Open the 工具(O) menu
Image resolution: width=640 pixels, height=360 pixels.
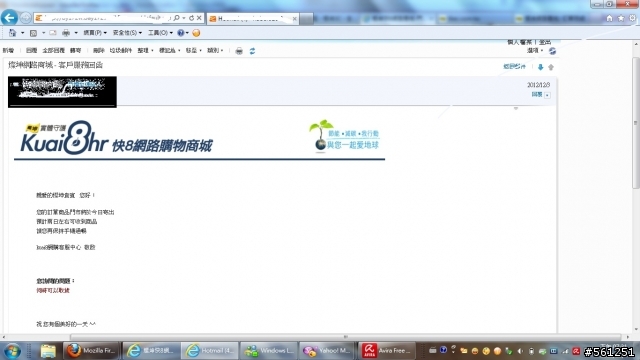click(x=160, y=33)
